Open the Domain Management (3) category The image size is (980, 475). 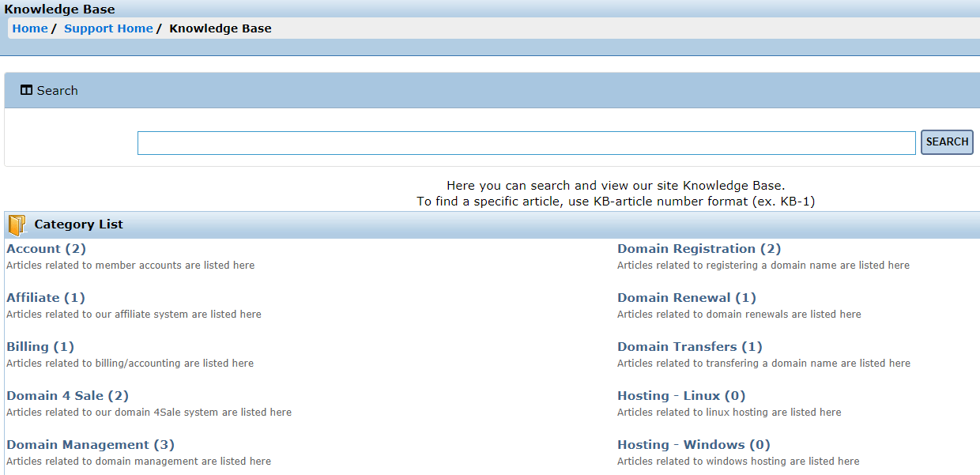click(x=90, y=445)
